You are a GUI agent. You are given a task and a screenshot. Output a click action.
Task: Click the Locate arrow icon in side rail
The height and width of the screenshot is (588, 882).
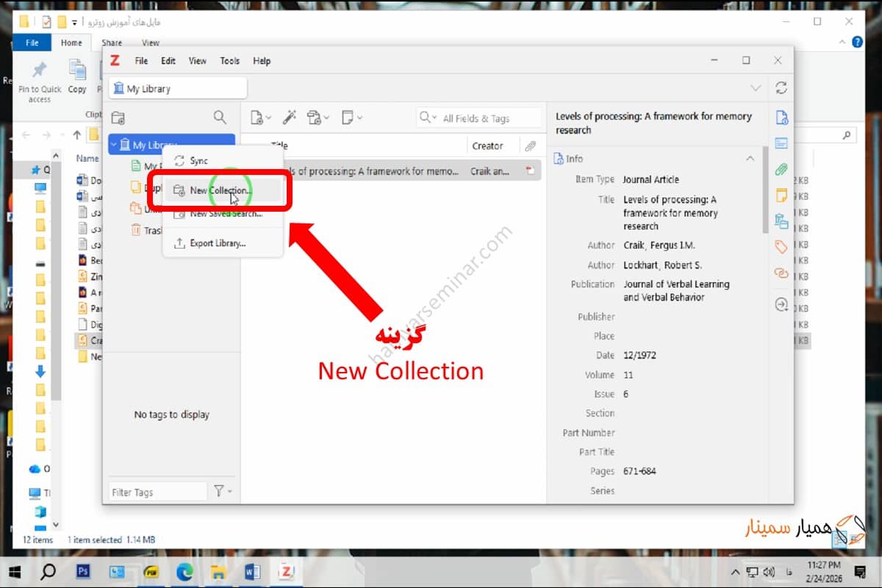[x=781, y=304]
